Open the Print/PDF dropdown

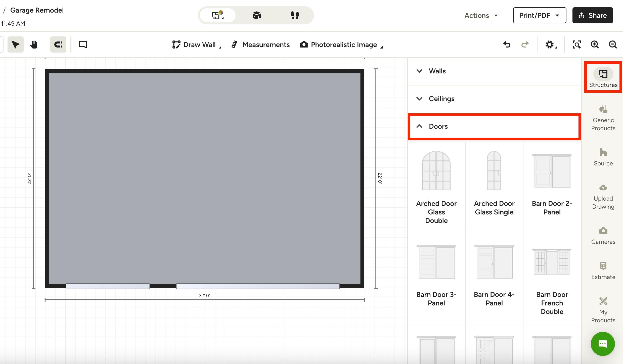(x=540, y=15)
